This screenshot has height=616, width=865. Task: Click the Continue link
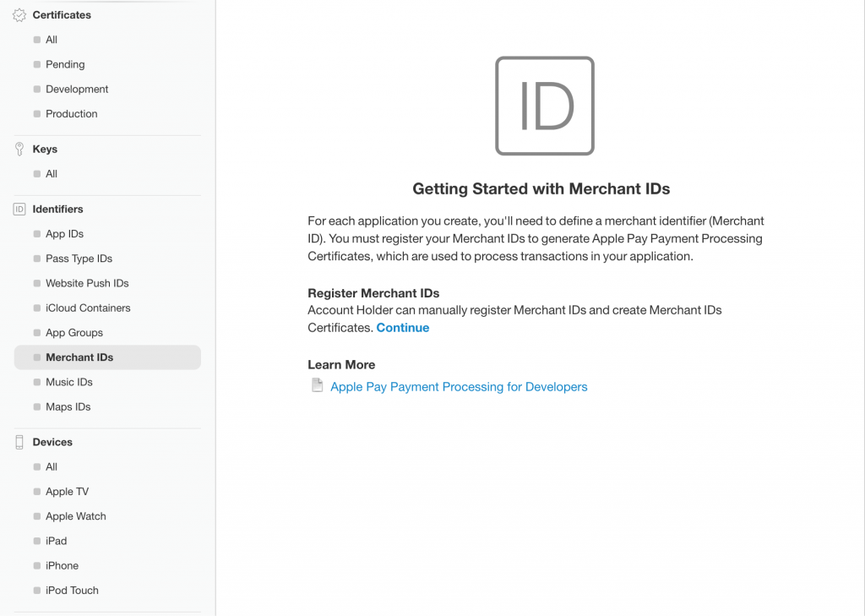pyautogui.click(x=403, y=328)
